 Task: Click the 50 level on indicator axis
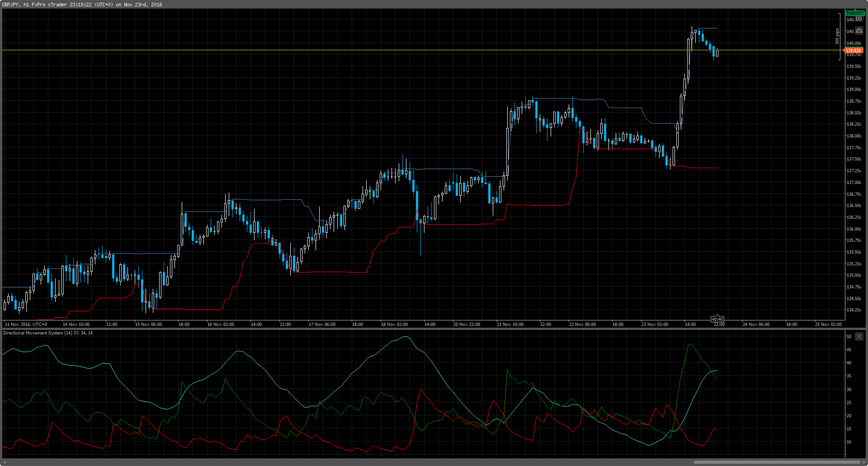(x=849, y=337)
